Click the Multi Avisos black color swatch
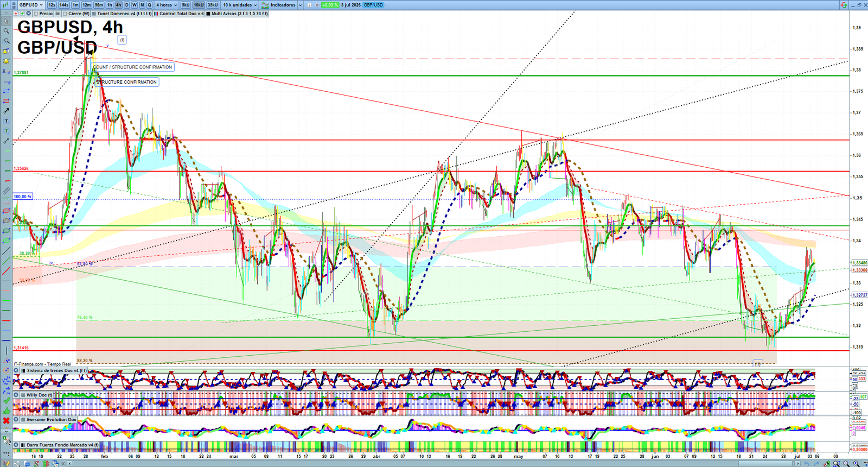868x467 pixels. [208, 13]
